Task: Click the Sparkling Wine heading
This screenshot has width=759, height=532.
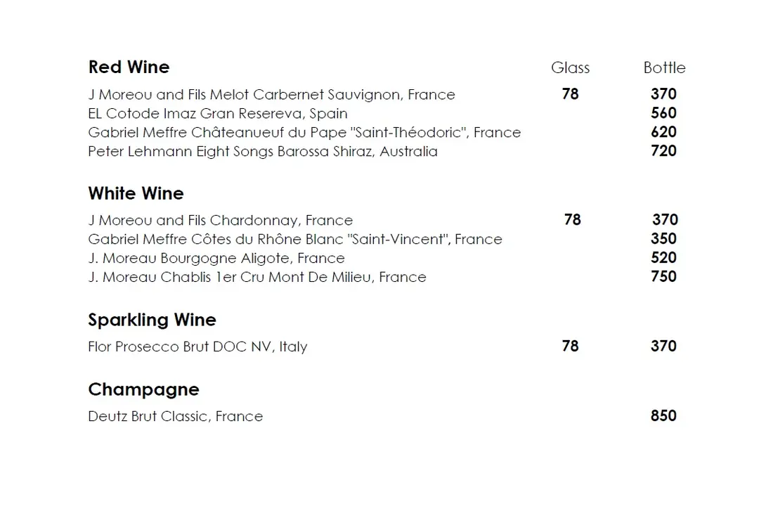Action: 152,320
